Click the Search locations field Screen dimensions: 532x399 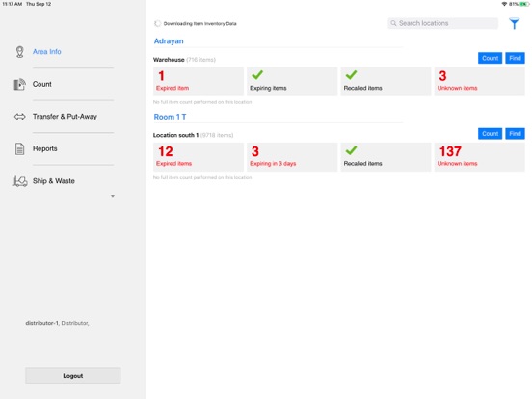442,23
